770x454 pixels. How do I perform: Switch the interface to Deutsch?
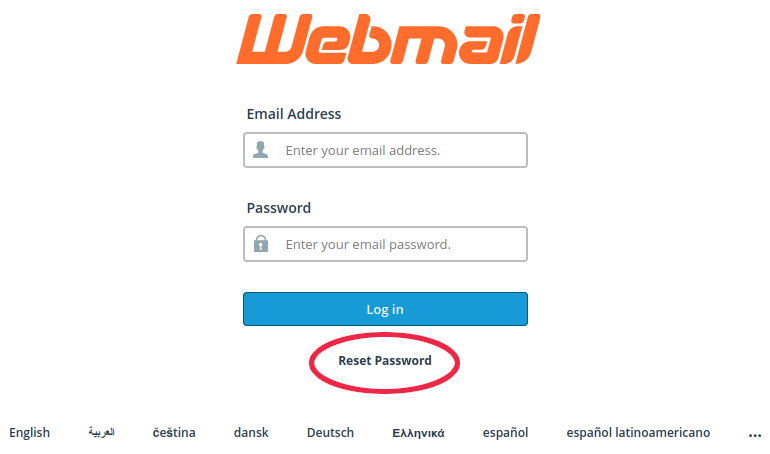pyautogui.click(x=330, y=432)
